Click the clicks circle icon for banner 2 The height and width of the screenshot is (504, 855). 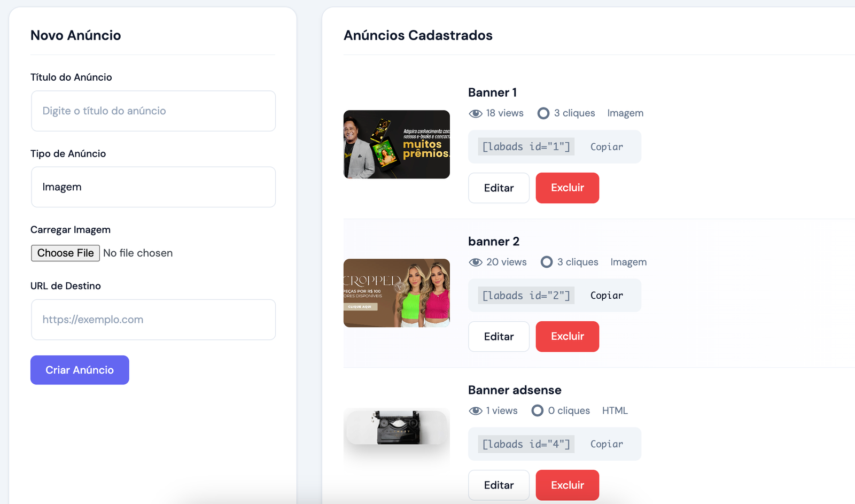point(547,262)
